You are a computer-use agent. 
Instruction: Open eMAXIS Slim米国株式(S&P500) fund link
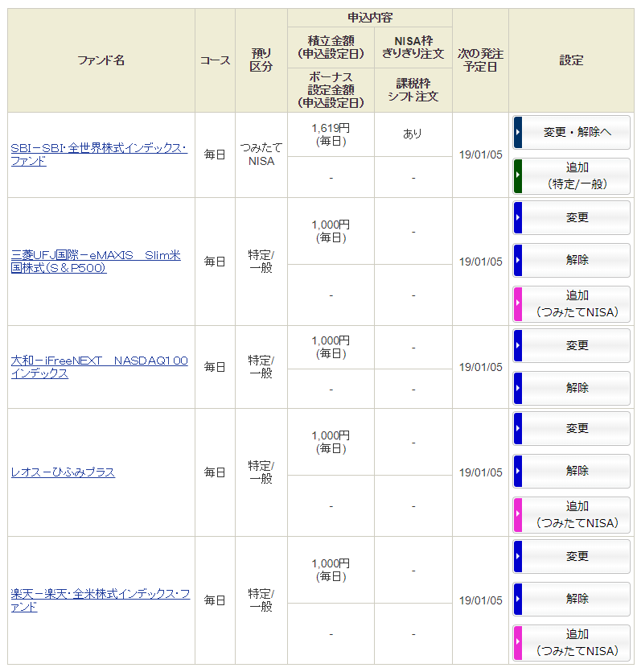pyautogui.click(x=96, y=262)
